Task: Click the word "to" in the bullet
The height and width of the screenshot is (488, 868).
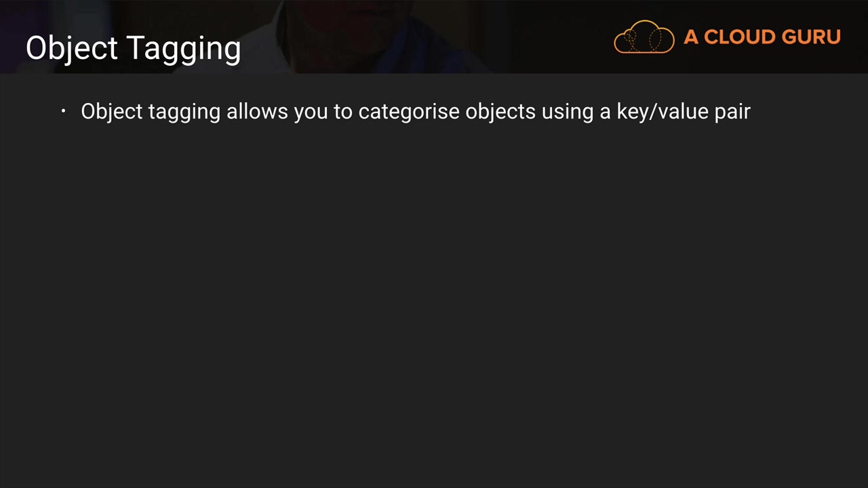Action: point(342,111)
